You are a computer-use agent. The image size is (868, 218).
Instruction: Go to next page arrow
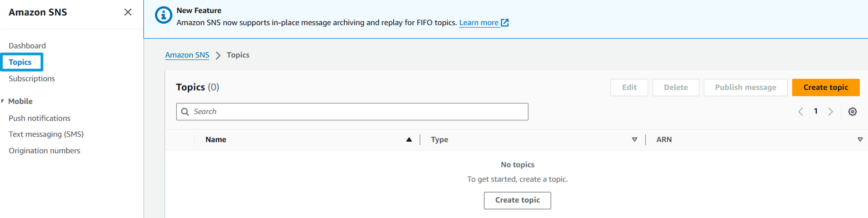click(830, 111)
